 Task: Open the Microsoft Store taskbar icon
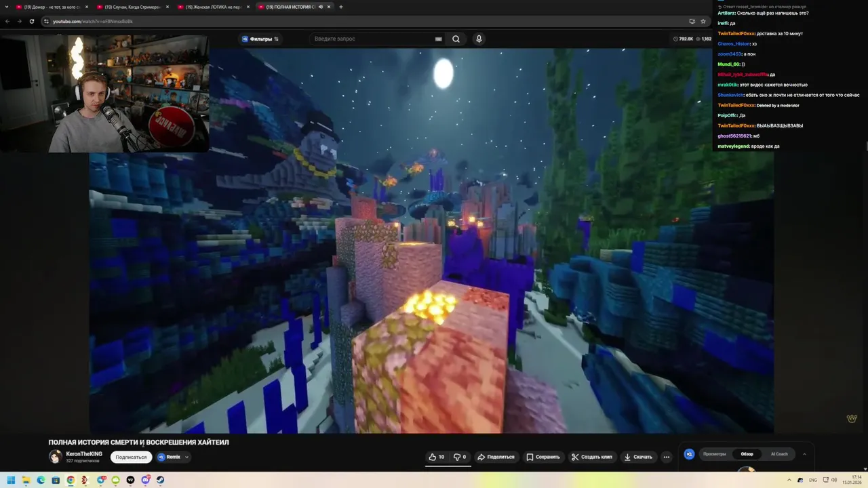pos(56,480)
